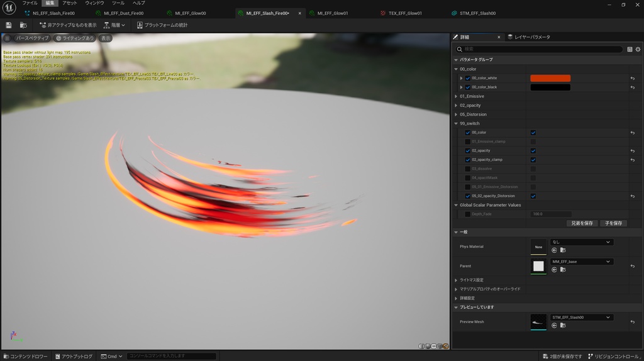This screenshot has height=361, width=644.
Task: Reset 05_02_opacity_Distorsion to default
Action: point(633,196)
